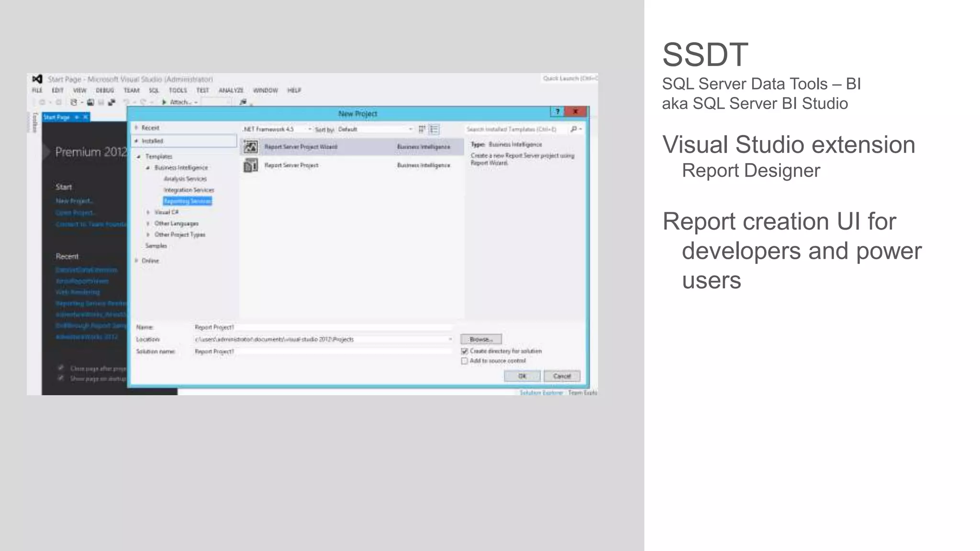The width and height of the screenshot is (980, 551).
Task: Expand the Visual C# node
Action: [x=148, y=212]
